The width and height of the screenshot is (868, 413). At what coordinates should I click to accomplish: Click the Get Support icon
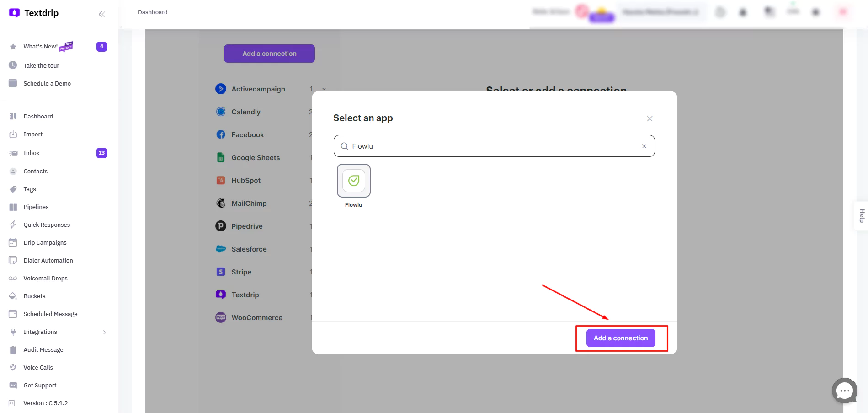pos(13,385)
